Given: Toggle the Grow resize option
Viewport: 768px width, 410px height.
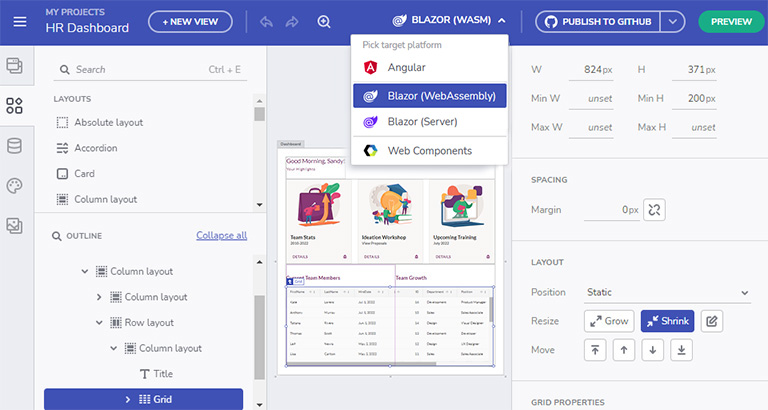Looking at the screenshot, I should (609, 321).
